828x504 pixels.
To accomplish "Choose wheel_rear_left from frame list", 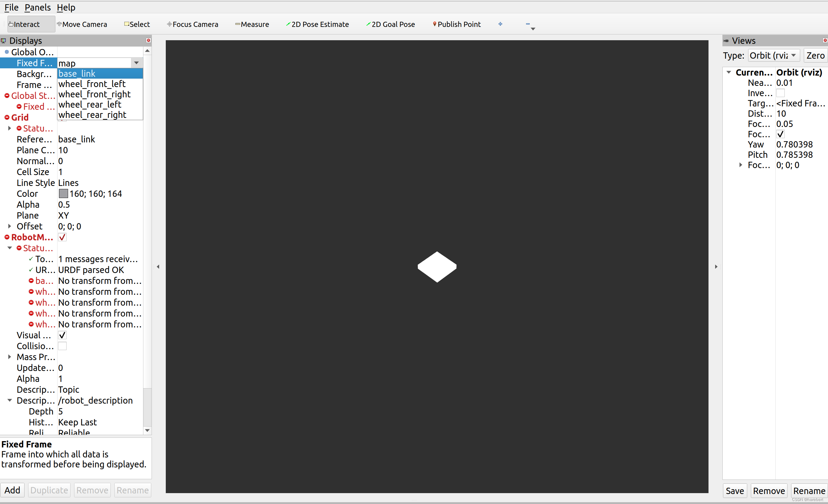I will pos(100,104).
